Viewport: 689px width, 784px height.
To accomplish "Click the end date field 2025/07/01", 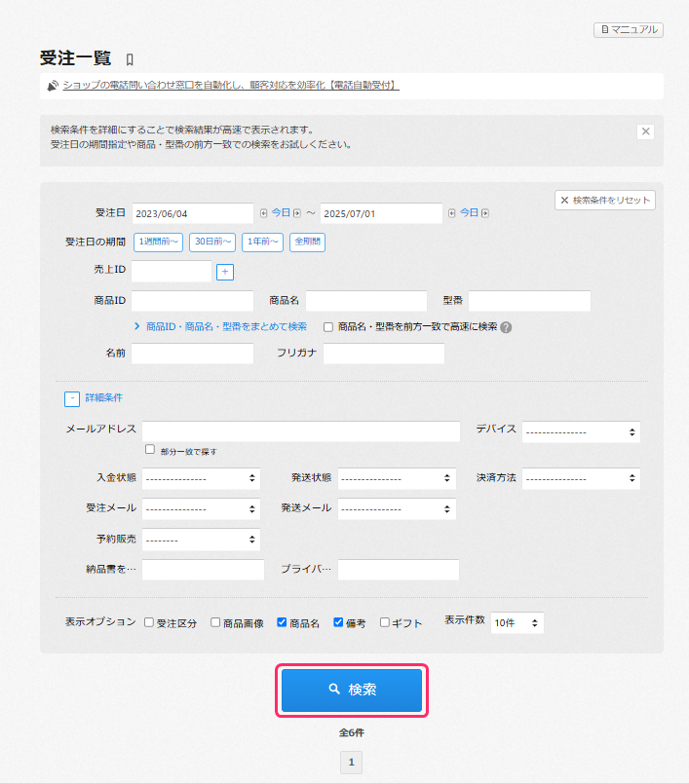I will (x=381, y=213).
